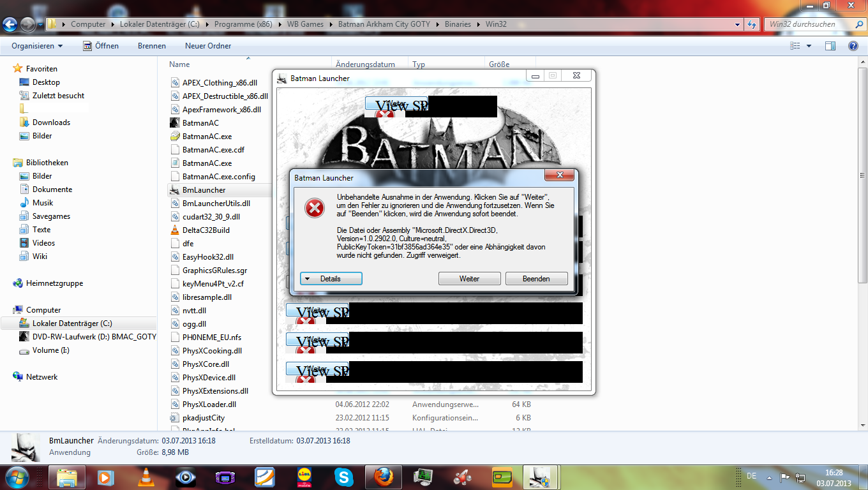
Task: Sort by the Größe column header
Action: pyautogui.click(x=499, y=64)
